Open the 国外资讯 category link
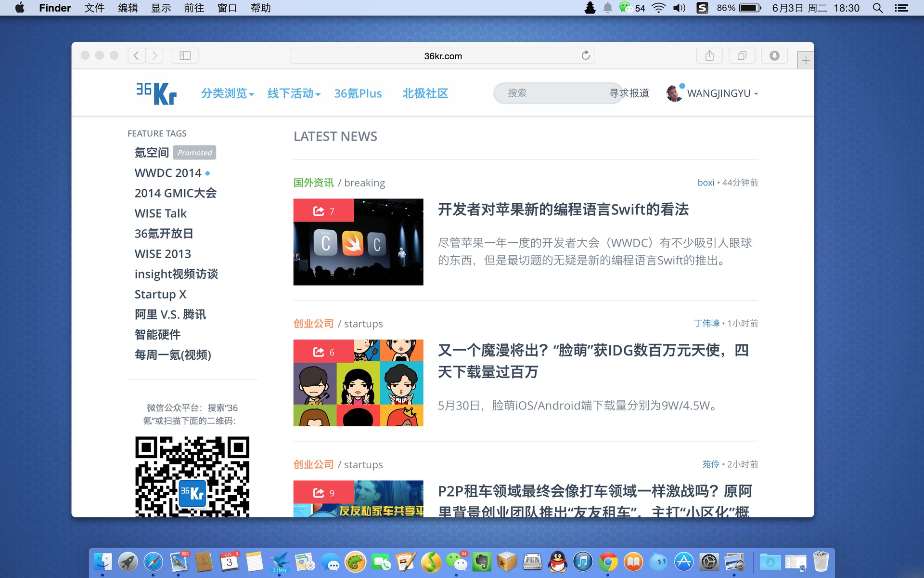The width and height of the screenshot is (924, 578). click(x=313, y=183)
